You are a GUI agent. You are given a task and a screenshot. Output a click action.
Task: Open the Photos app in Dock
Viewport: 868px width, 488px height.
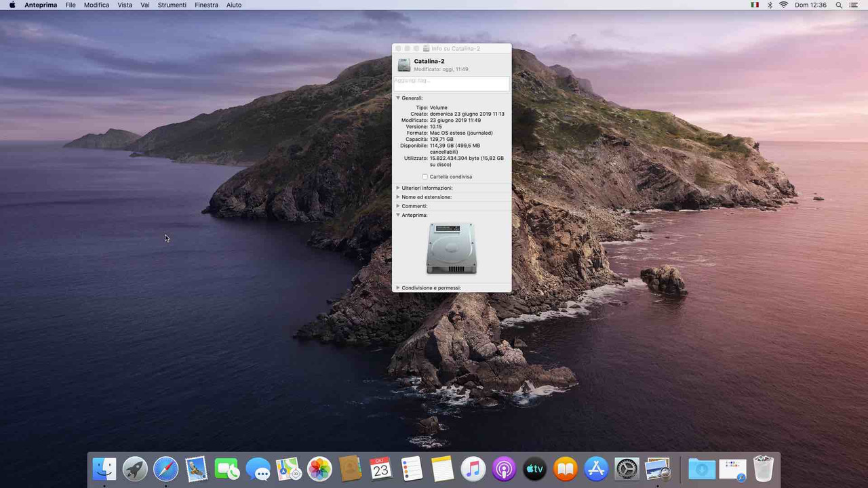coord(319,468)
